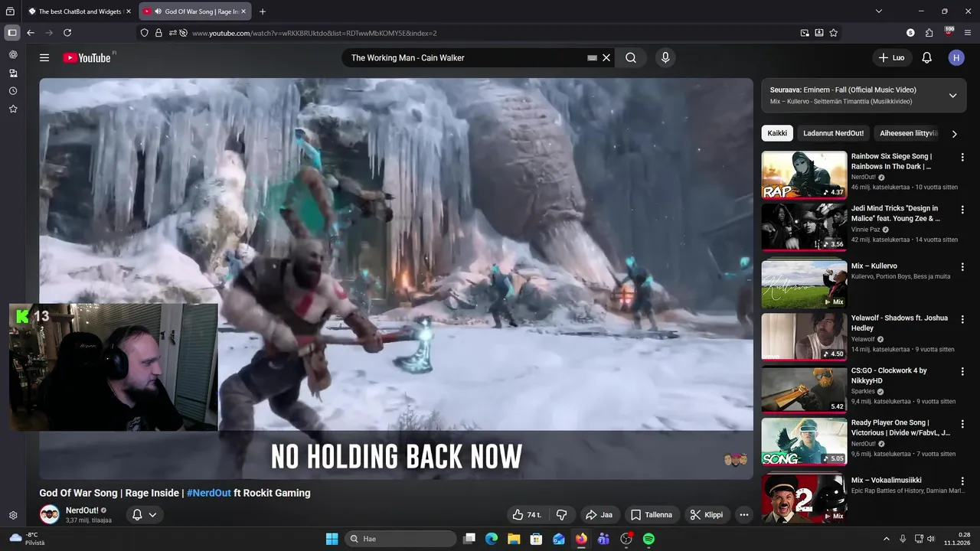Open the Jedi Mind Tricks thumbnail
980x551 pixels.
point(804,227)
